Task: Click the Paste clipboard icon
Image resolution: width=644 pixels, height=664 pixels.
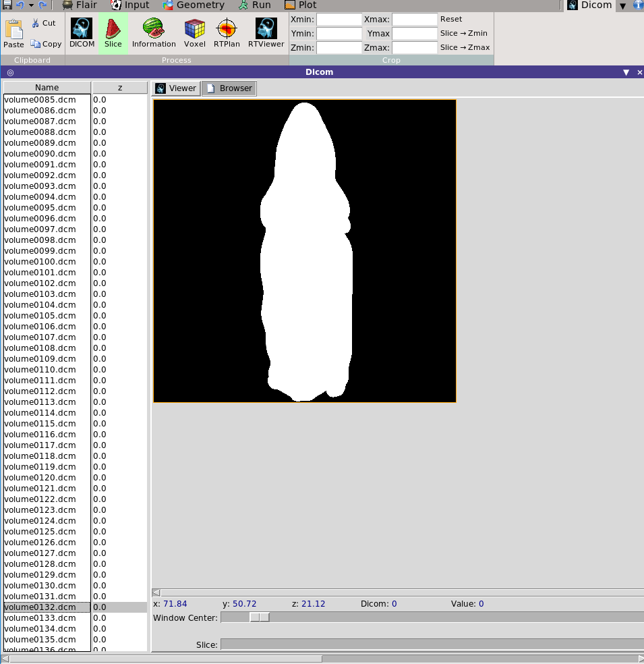Action: [13, 34]
